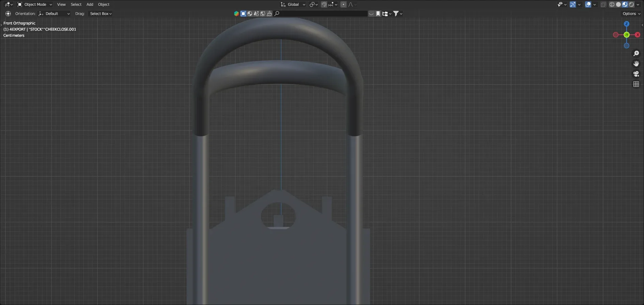Image resolution: width=644 pixels, height=305 pixels.
Task: Click the stamp-shaped icon left of search
Action: pos(269,14)
